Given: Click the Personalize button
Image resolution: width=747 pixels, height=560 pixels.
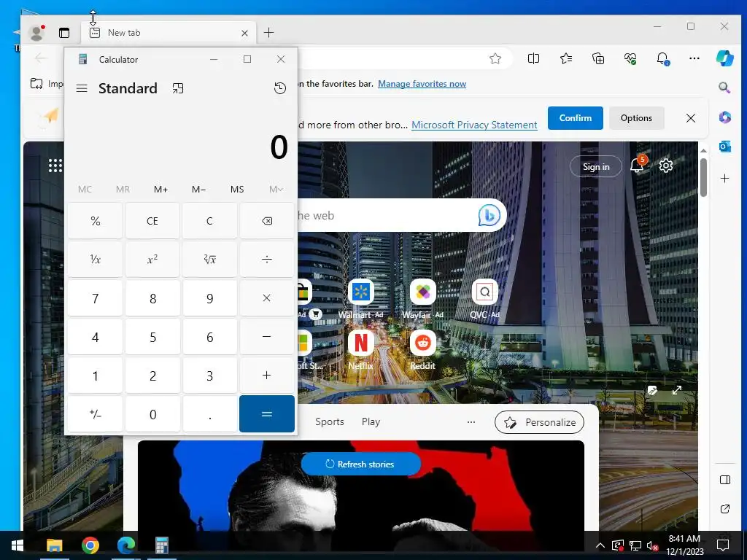Looking at the screenshot, I should [539, 422].
